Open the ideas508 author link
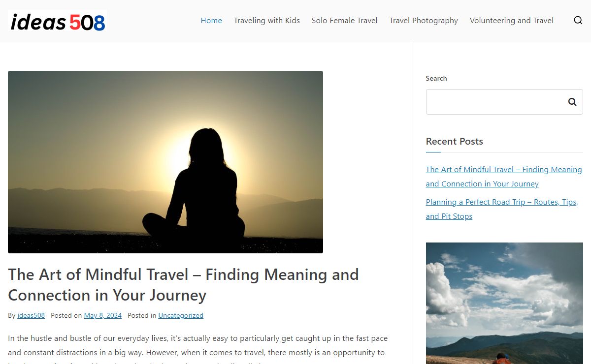This screenshot has width=591, height=364. [31, 315]
